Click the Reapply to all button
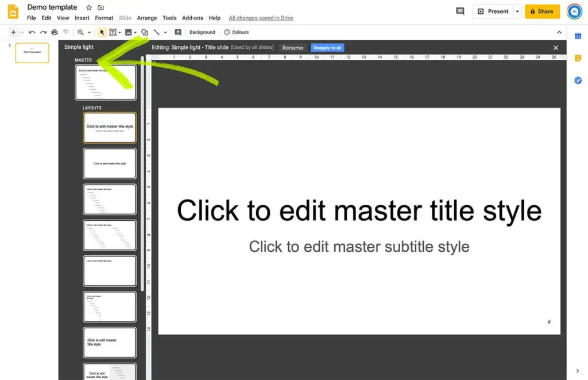The image size is (588, 380). pyautogui.click(x=327, y=48)
